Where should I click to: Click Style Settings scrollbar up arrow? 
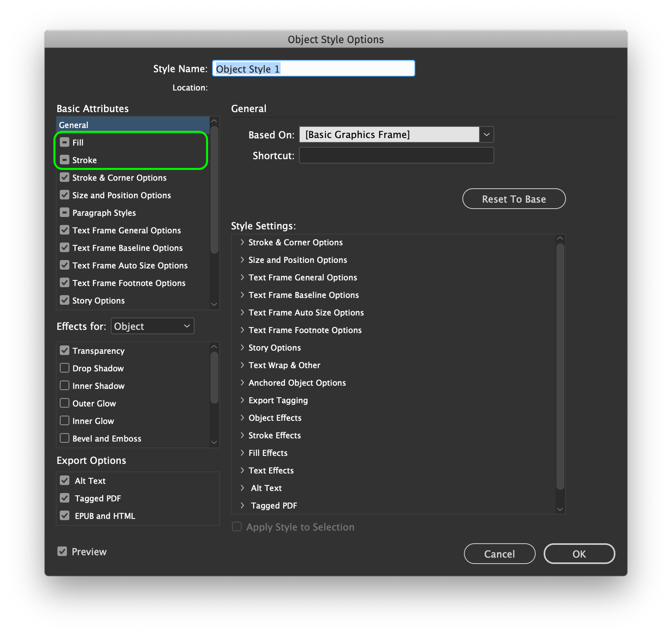pos(560,238)
